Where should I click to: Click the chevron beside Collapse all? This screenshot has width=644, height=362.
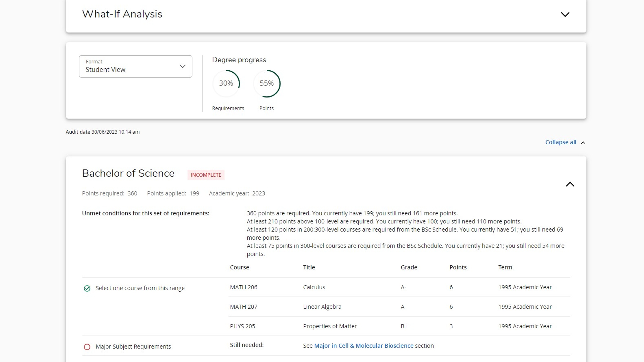point(583,143)
